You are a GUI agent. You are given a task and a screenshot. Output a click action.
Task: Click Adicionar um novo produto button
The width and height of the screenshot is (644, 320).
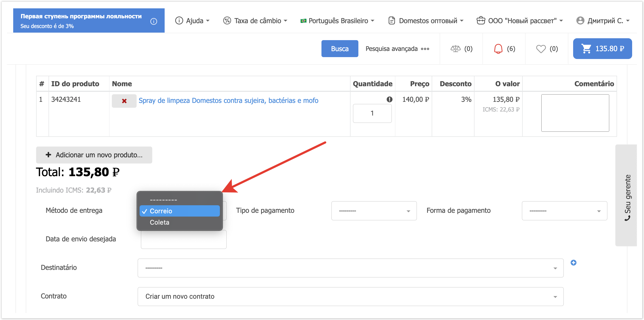tap(94, 155)
